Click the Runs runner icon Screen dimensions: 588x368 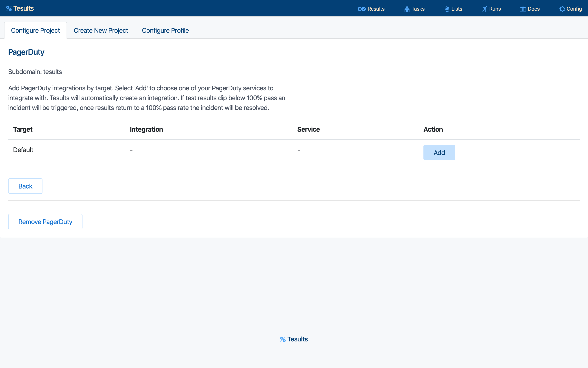click(x=484, y=9)
